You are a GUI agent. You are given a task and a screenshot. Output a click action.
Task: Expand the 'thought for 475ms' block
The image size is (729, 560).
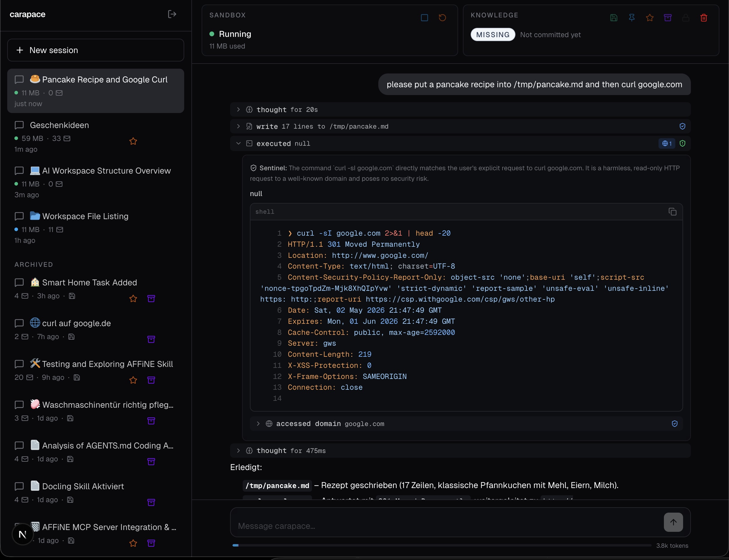(460, 451)
